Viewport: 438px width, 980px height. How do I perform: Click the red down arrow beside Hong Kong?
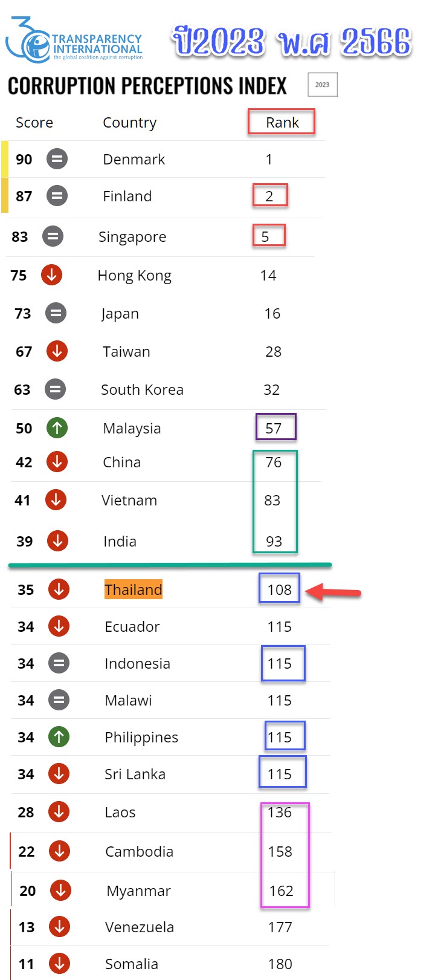(x=52, y=275)
